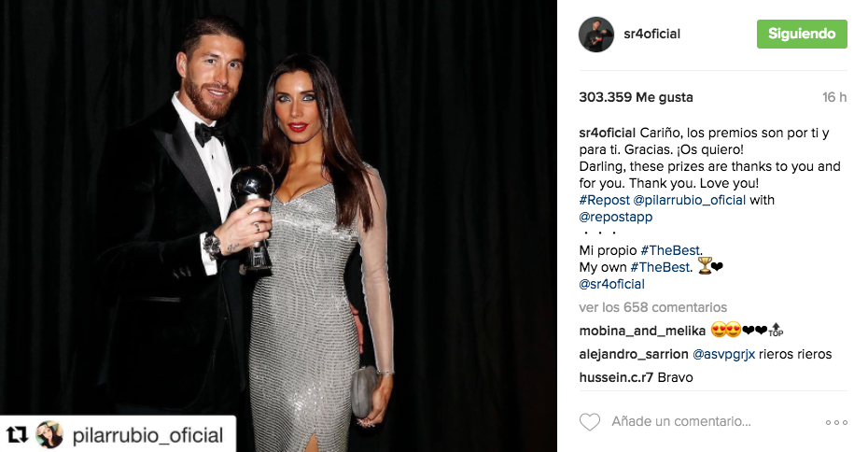Open commenter mobina_and_melika's profile
The height and width of the screenshot is (452, 868).
pyautogui.click(x=642, y=331)
